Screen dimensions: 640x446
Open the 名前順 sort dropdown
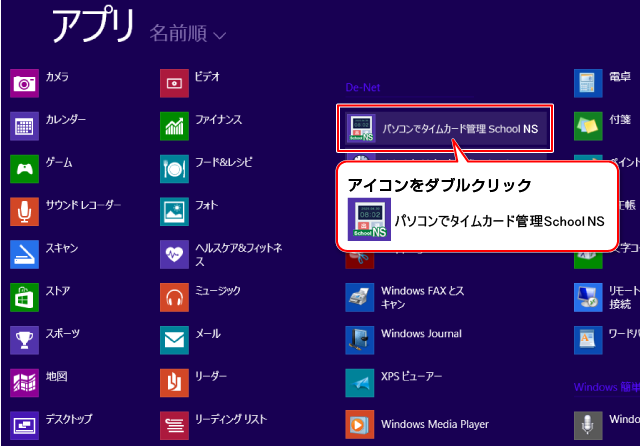click(x=188, y=33)
